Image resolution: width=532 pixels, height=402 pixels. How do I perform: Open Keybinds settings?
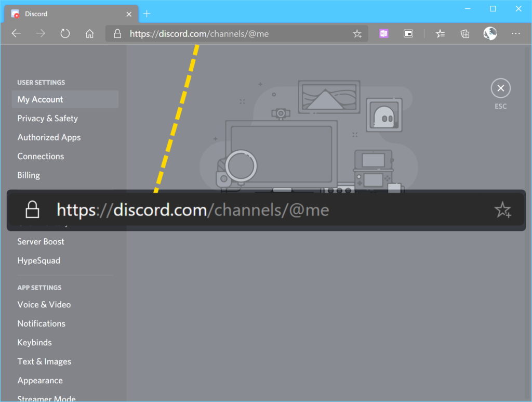pyautogui.click(x=34, y=343)
